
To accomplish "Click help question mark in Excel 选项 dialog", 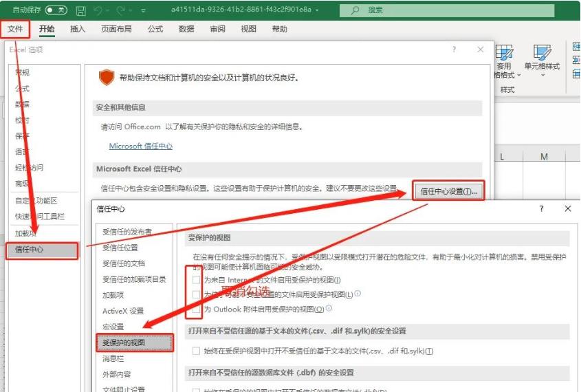I will tap(454, 50).
